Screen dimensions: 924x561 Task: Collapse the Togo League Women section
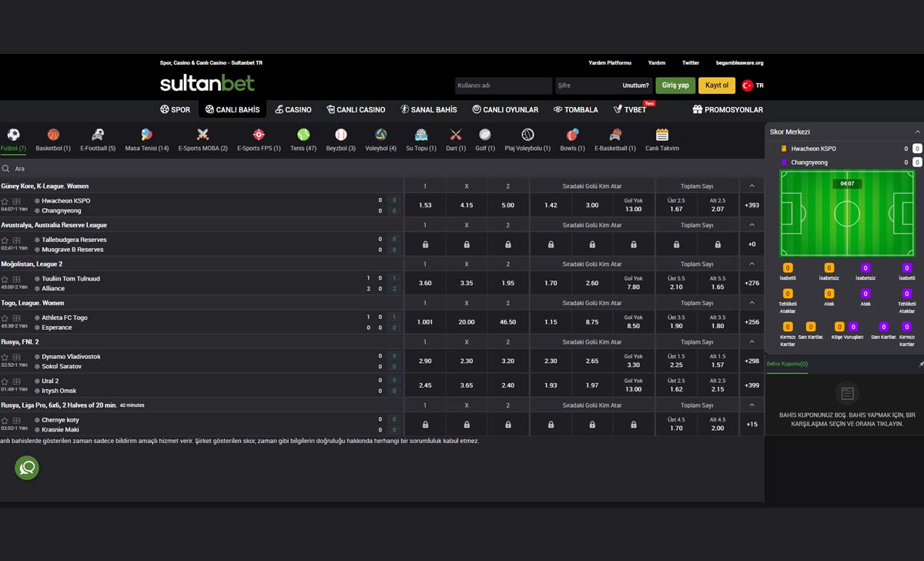[x=752, y=303]
